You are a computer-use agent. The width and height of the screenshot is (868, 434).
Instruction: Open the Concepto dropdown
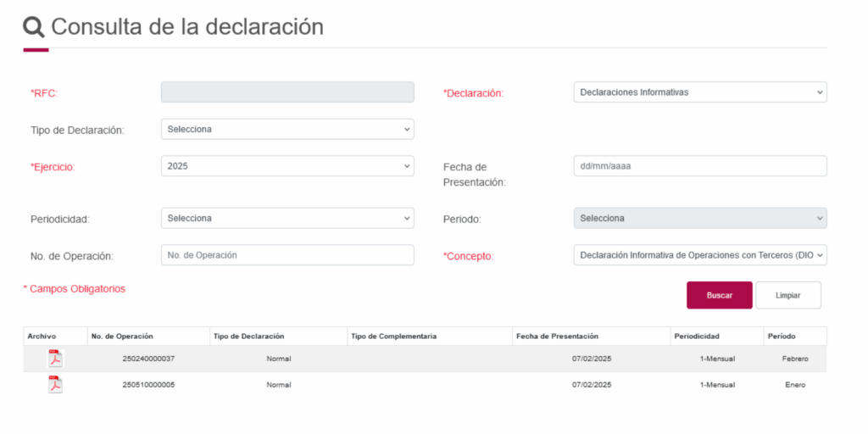click(699, 255)
